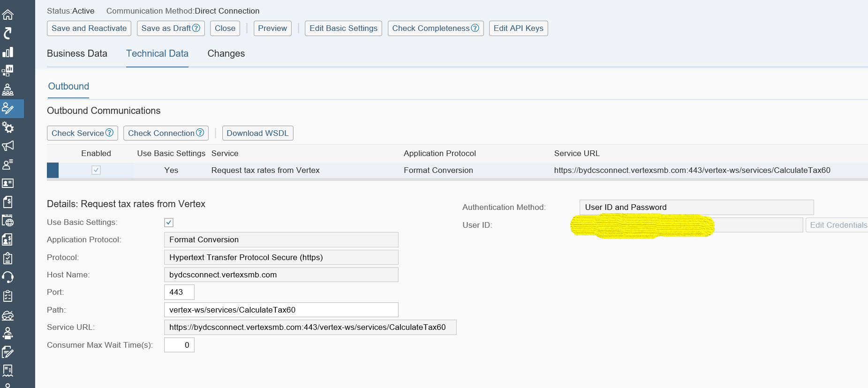This screenshot has width=868, height=388.
Task: Switch to the Business Data tab
Action: coord(77,53)
